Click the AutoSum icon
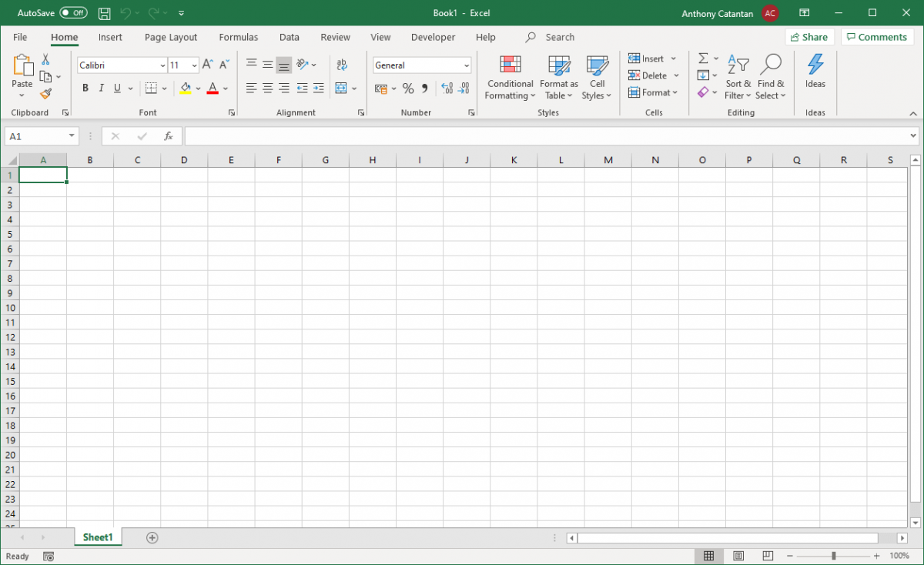This screenshot has width=924, height=565. coord(701,57)
